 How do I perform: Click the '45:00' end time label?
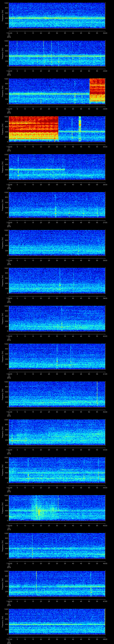[x=105, y=525]
